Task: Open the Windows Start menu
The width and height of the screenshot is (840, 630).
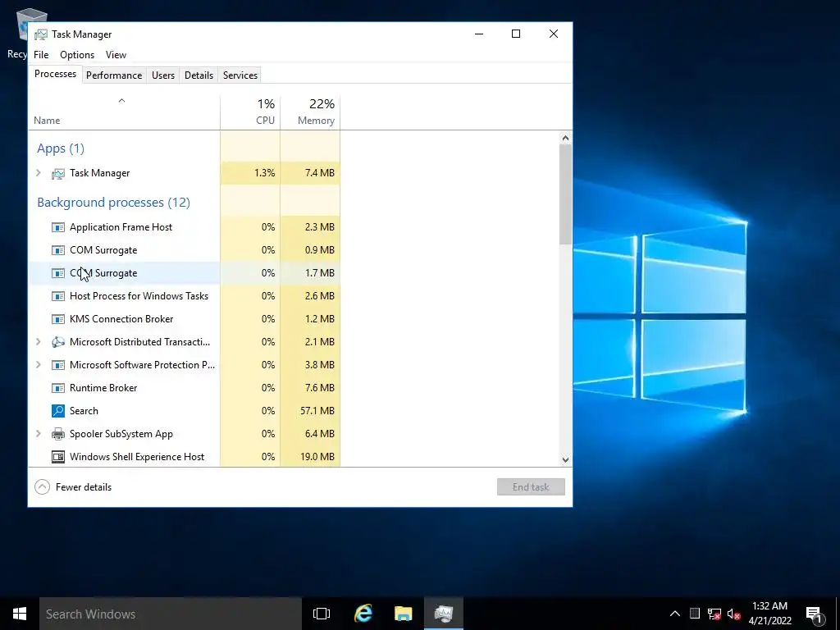Action: point(20,614)
